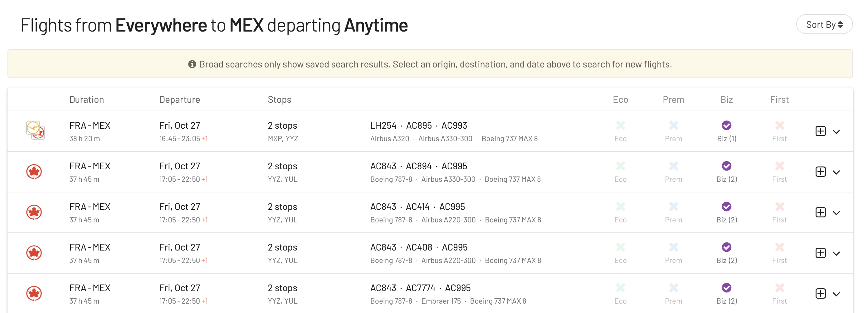Click unavailable Prem X on AC843 AC414 row
Screen dimensions: 868x313
[x=673, y=207]
